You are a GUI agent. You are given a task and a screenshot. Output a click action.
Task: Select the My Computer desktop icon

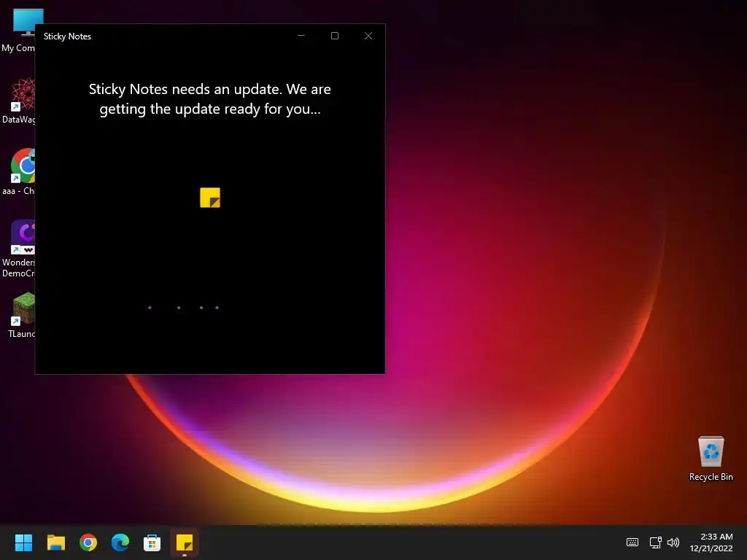point(18,31)
